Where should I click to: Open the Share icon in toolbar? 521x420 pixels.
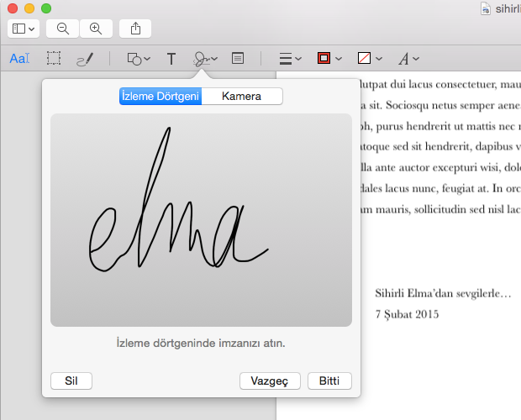[136, 28]
